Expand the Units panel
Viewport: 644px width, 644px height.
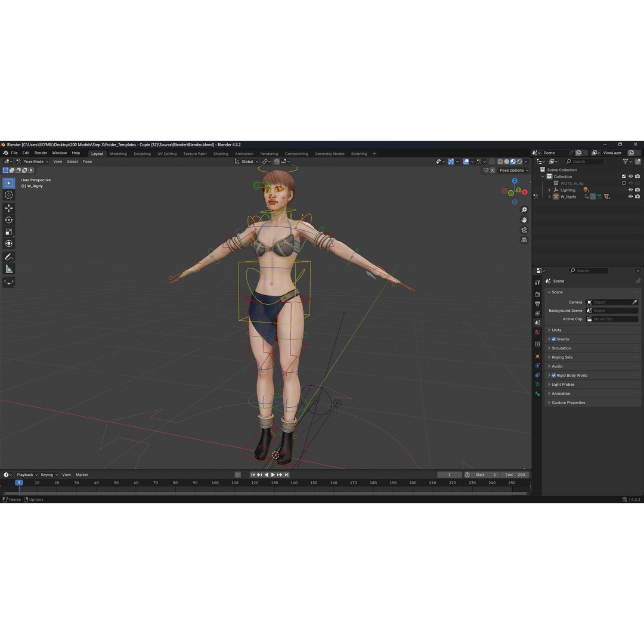593,330
